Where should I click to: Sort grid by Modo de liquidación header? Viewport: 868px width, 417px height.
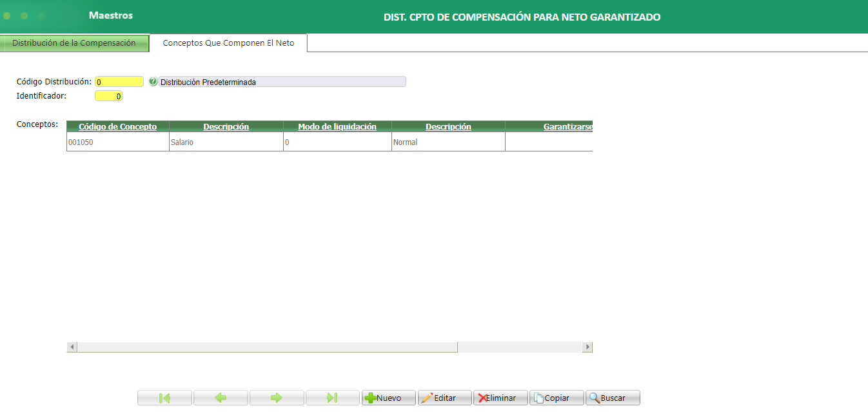[337, 126]
